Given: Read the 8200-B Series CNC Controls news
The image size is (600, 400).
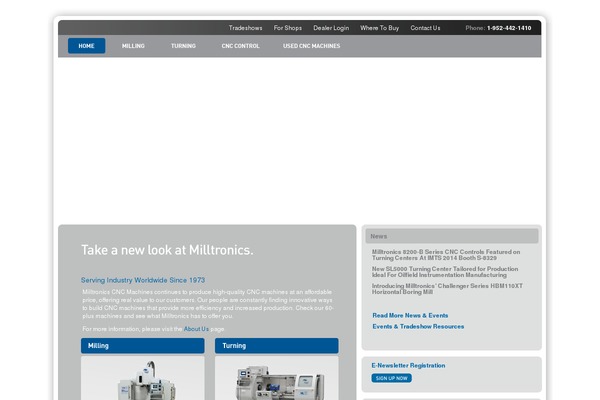Looking at the screenshot, I should pos(446,255).
